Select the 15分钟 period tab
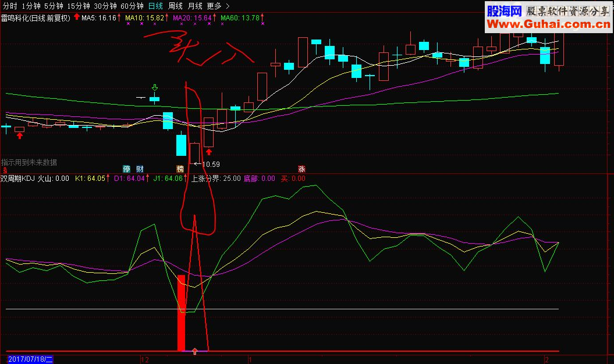The width and height of the screenshot is (614, 364). (x=79, y=6)
